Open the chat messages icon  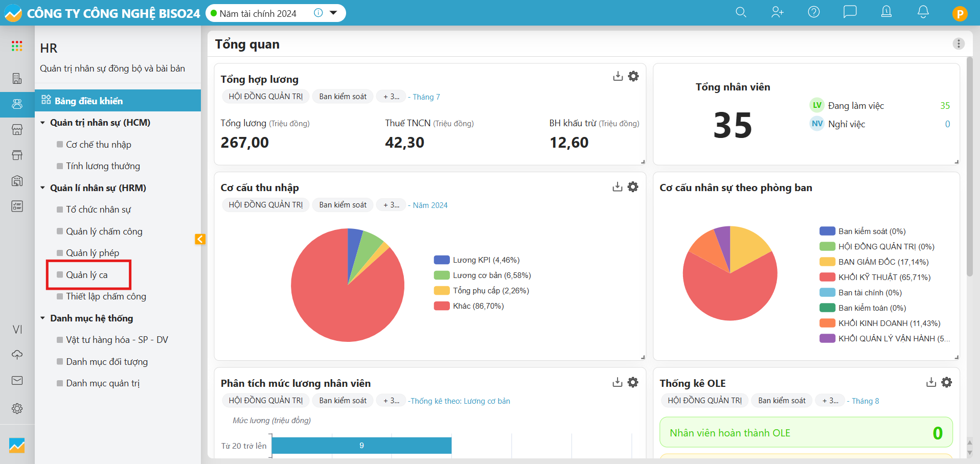850,12
